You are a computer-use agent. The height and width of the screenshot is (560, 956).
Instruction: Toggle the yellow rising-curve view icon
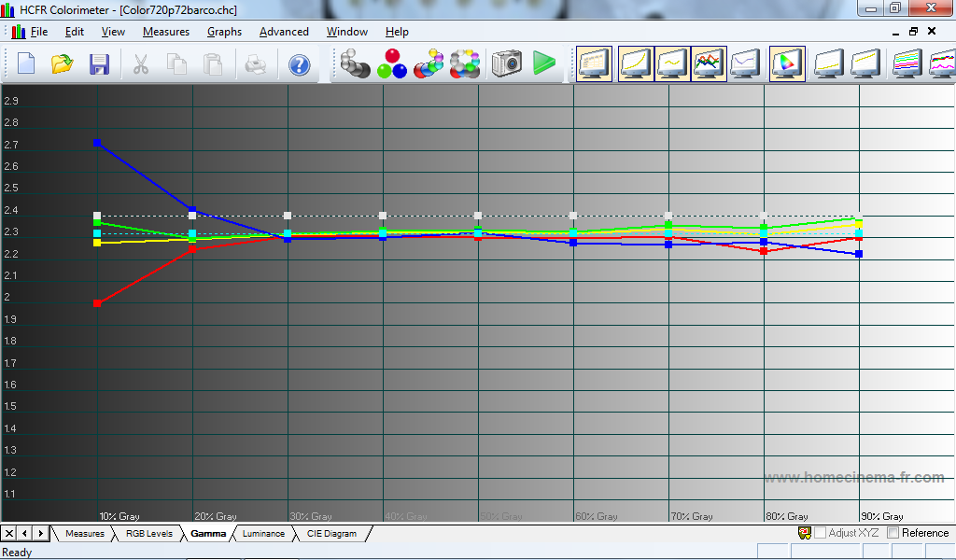635,64
